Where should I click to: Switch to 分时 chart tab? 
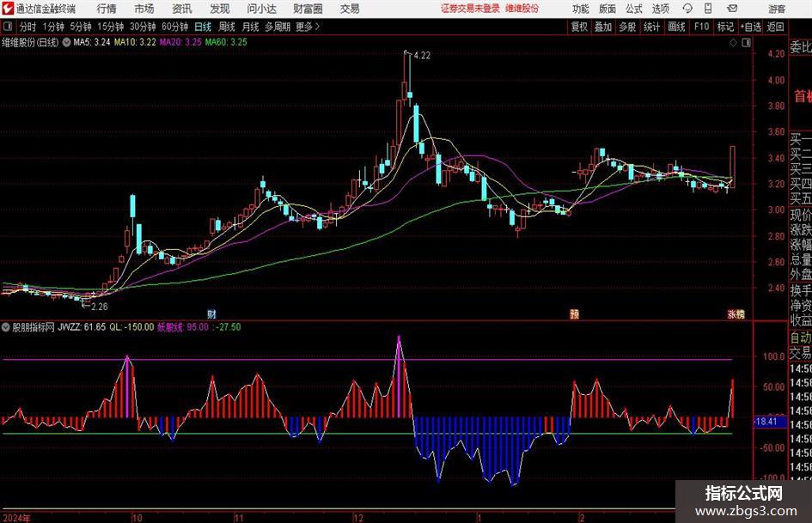[28, 27]
